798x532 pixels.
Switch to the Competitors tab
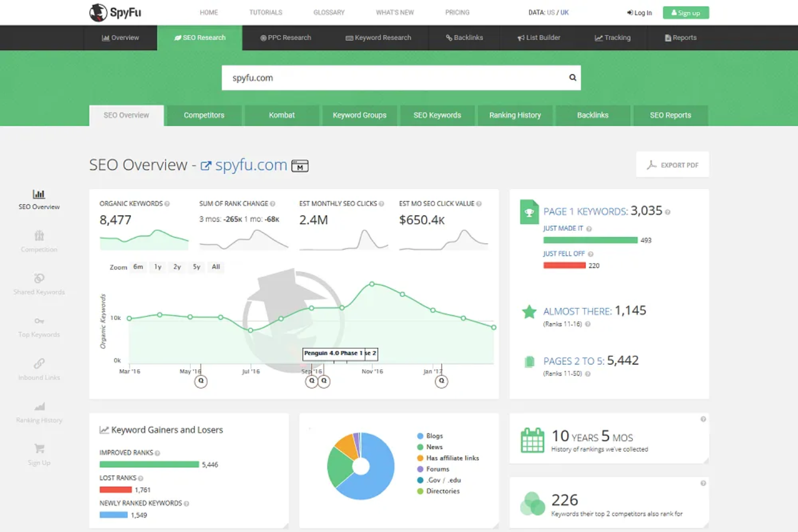(204, 115)
